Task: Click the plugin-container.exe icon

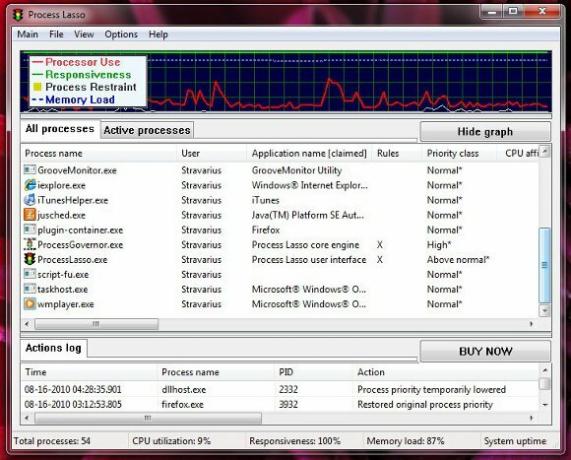Action: 30,229
